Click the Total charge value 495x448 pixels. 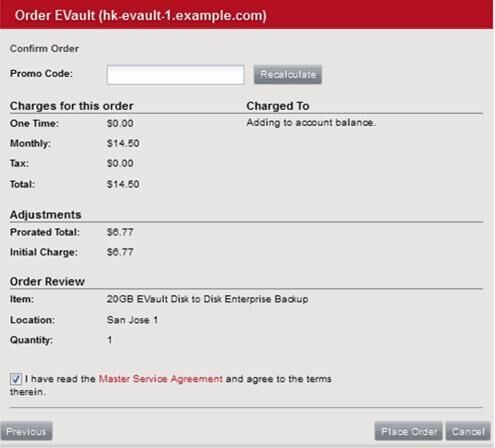tap(123, 184)
